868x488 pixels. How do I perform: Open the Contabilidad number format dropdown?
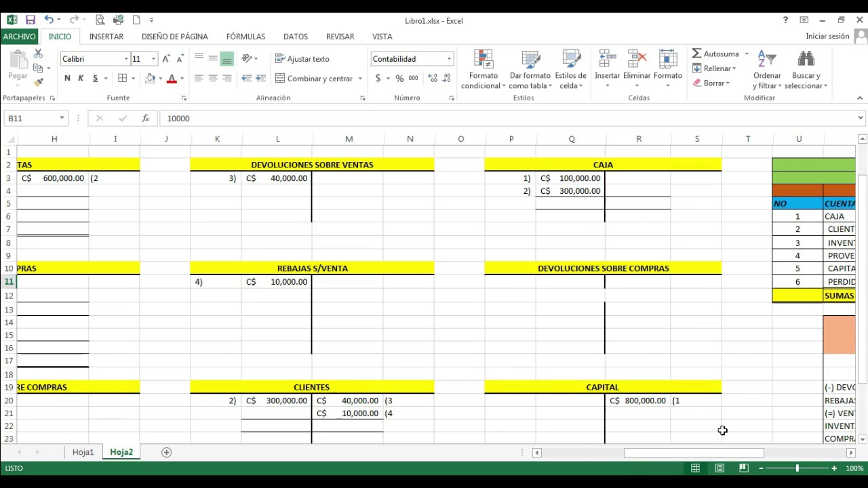click(449, 59)
